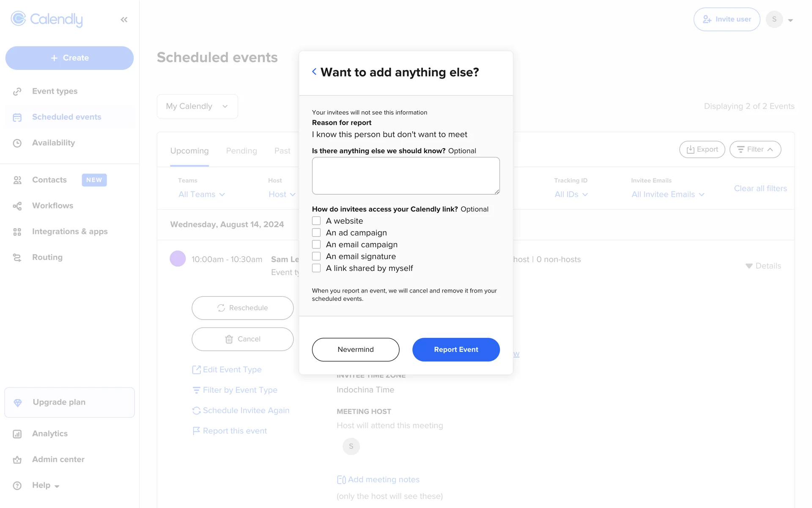This screenshot has width=812, height=508.
Task: Click the Nevermind button
Action: [x=356, y=350]
